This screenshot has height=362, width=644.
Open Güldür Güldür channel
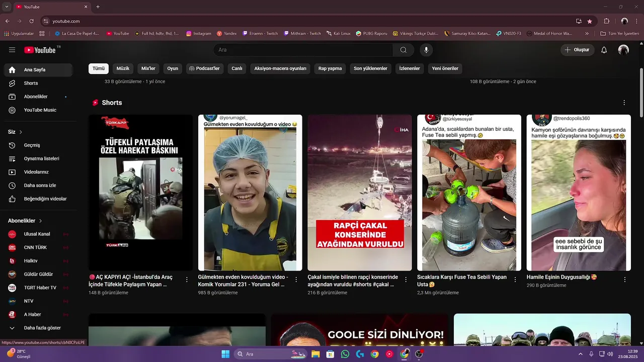(38, 275)
